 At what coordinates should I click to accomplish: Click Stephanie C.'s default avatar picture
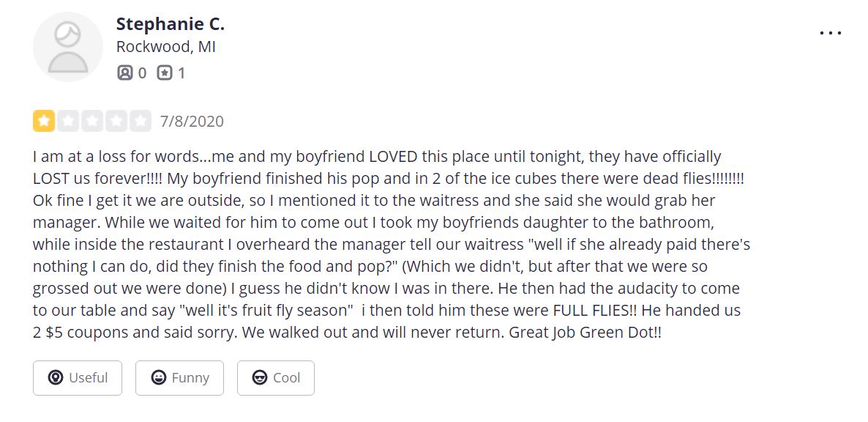68,46
